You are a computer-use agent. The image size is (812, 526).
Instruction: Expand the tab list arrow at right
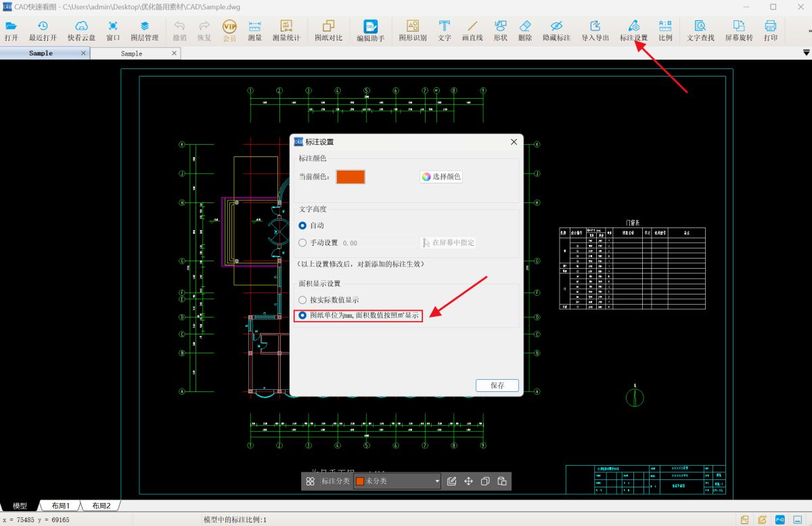point(806,53)
